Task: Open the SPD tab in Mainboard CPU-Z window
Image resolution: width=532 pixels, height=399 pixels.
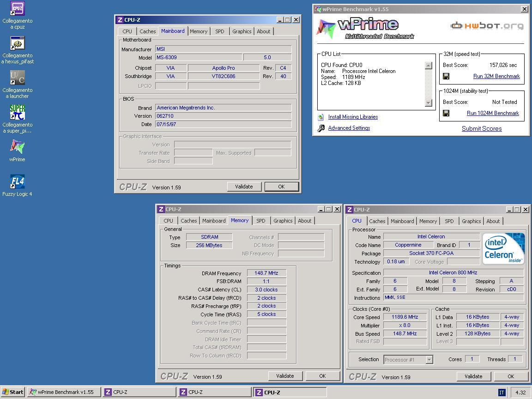Action: pyautogui.click(x=219, y=31)
